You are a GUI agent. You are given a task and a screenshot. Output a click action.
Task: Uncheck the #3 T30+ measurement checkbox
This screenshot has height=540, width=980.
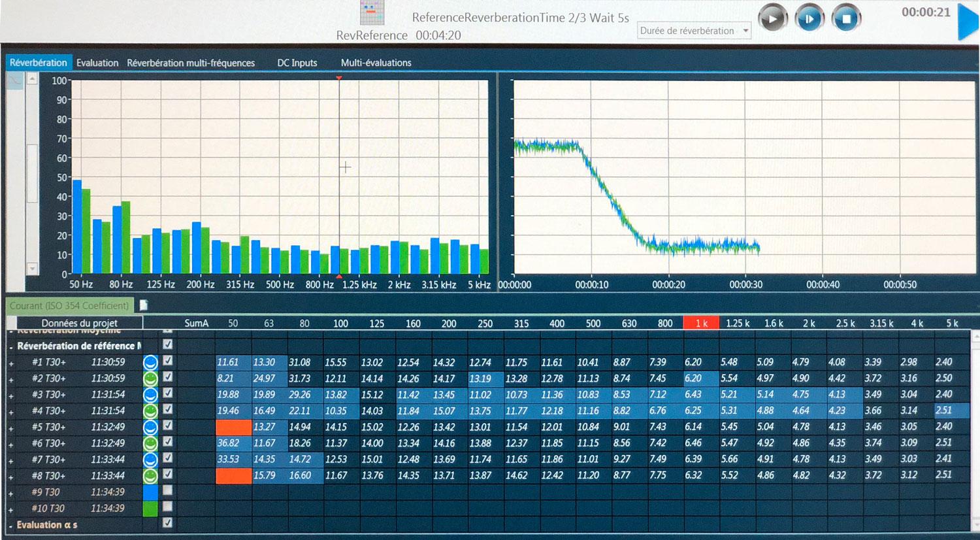click(168, 394)
